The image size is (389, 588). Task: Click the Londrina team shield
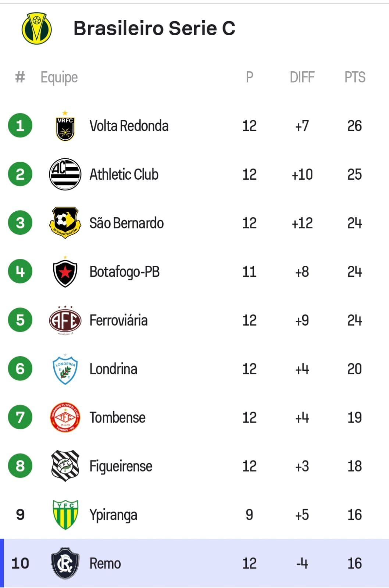pos(65,369)
